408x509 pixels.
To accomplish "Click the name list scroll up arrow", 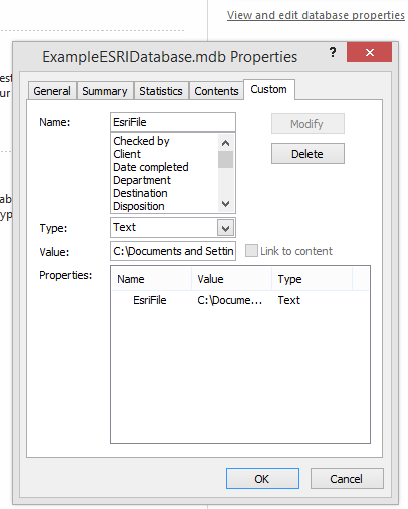I will (x=226, y=143).
